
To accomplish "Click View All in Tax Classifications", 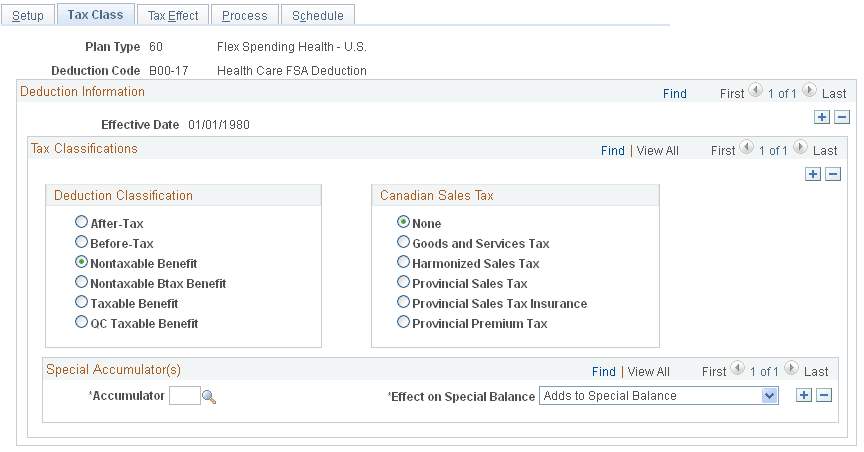I will pyautogui.click(x=657, y=150).
